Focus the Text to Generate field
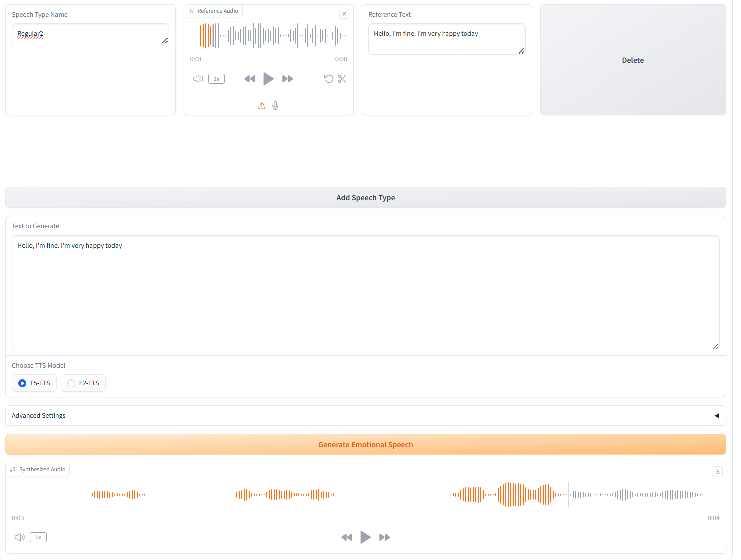This screenshot has height=560, width=741. click(365, 292)
